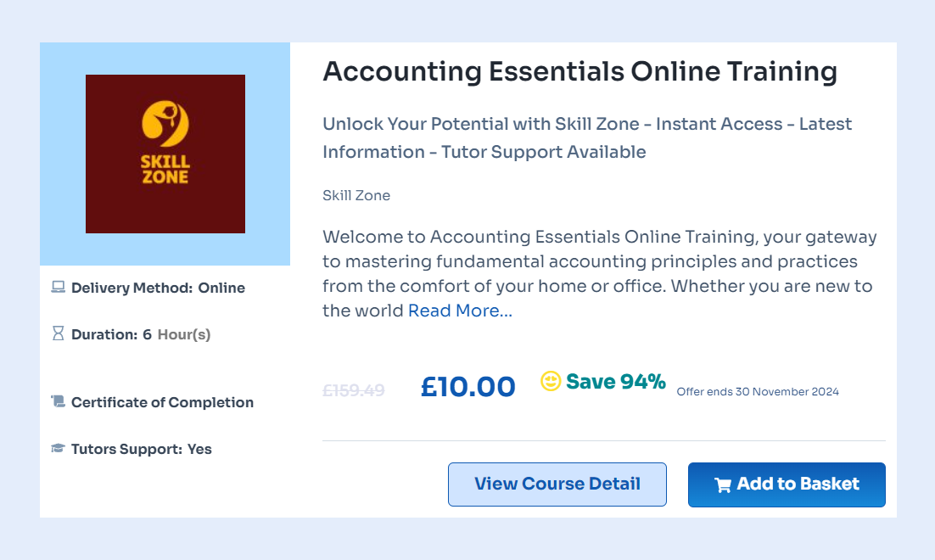
Task: Click the £10.00 sale price
Action: click(467, 387)
